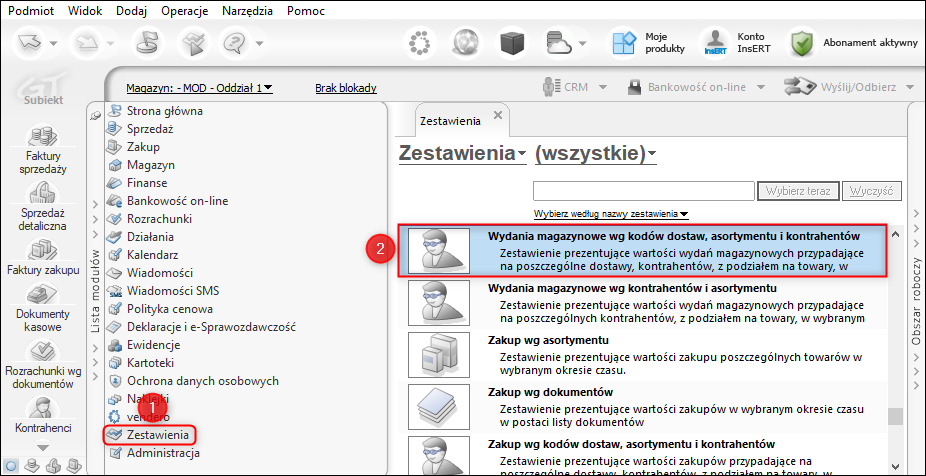Open the Zestawienia heading dropdown
926x476 pixels.
pos(462,154)
